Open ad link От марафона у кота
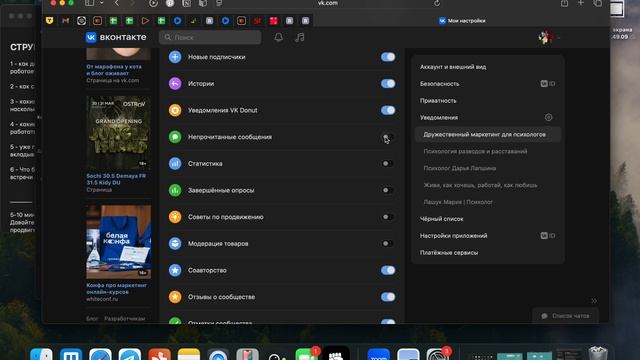 [x=114, y=70]
